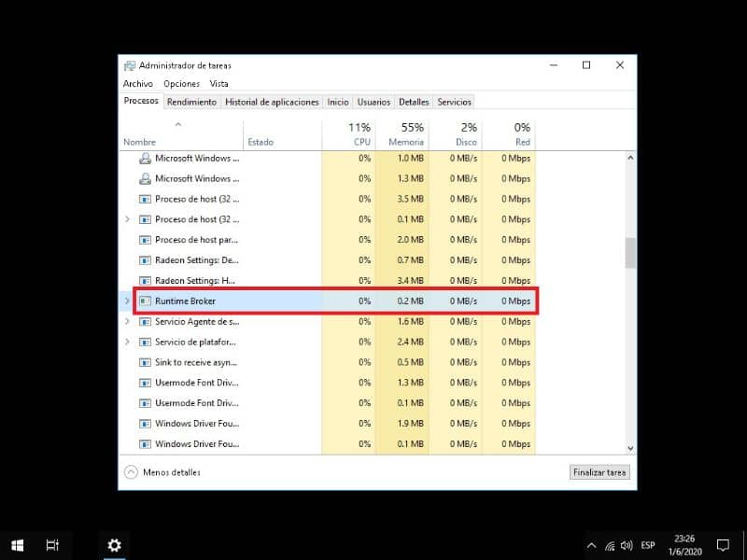Expand Servicio Agente de s... group
Screen dimensions: 747x560
pyautogui.click(x=127, y=321)
